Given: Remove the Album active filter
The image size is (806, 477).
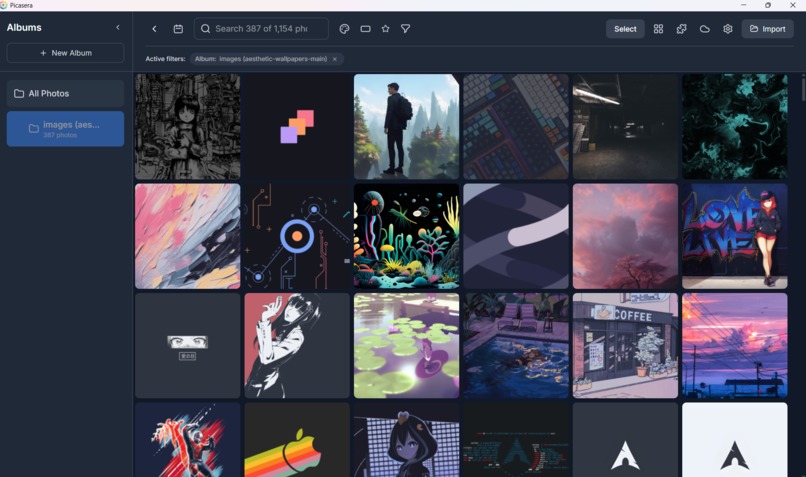Looking at the screenshot, I should point(335,59).
